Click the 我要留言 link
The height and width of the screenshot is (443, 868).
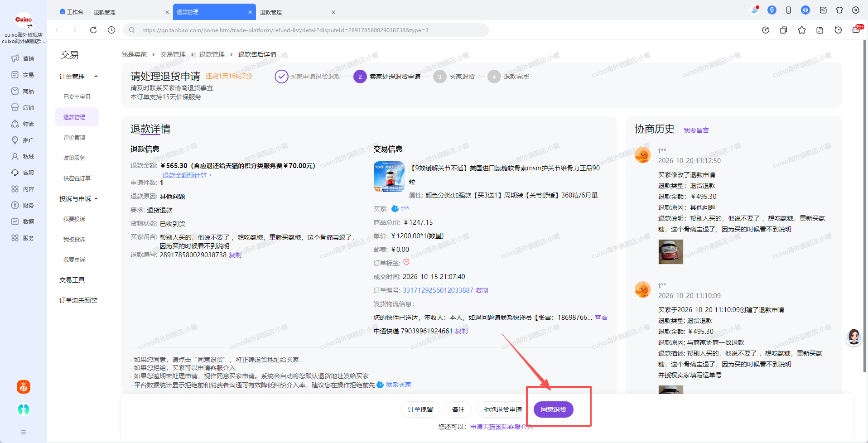pyautogui.click(x=696, y=130)
